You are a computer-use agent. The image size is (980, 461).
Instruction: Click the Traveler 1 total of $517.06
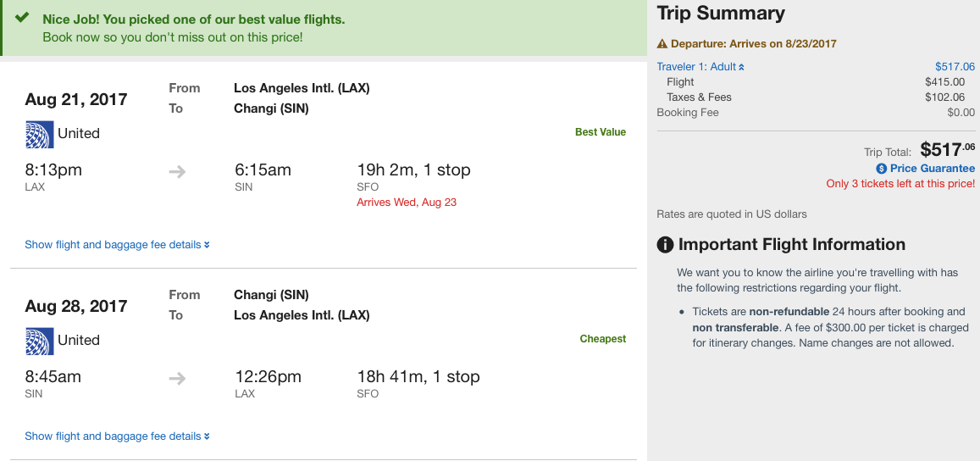(x=955, y=67)
